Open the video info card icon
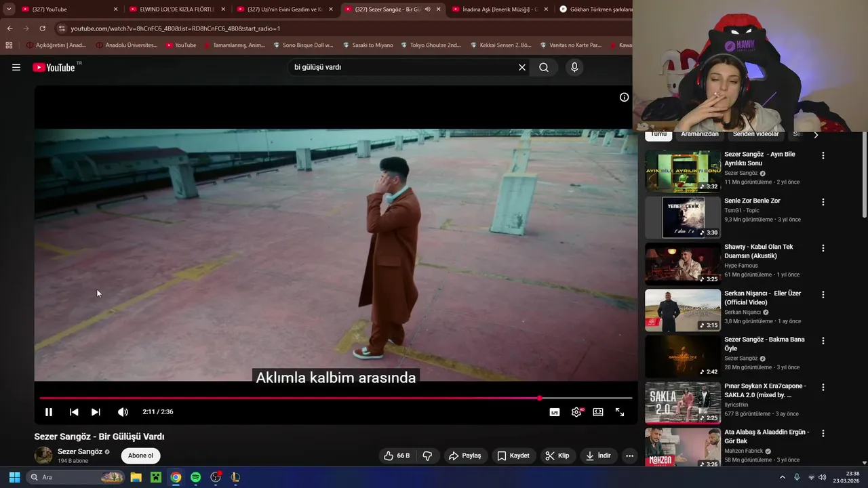This screenshot has width=868, height=488. (624, 97)
